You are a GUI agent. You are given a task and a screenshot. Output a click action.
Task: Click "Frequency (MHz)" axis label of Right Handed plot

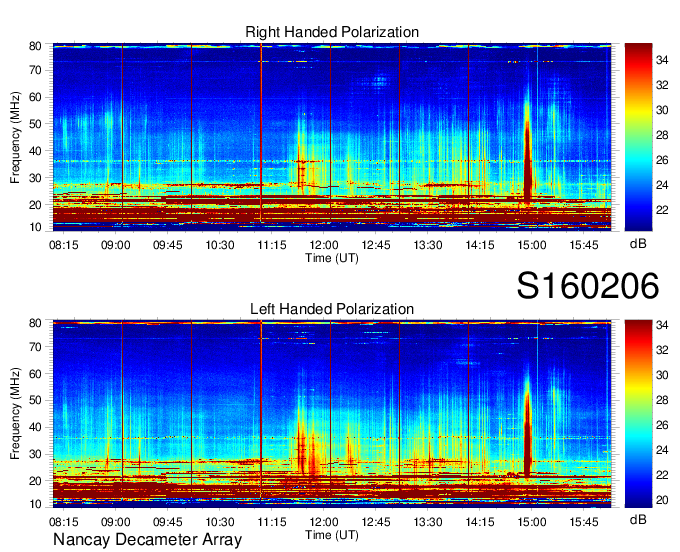coord(15,137)
